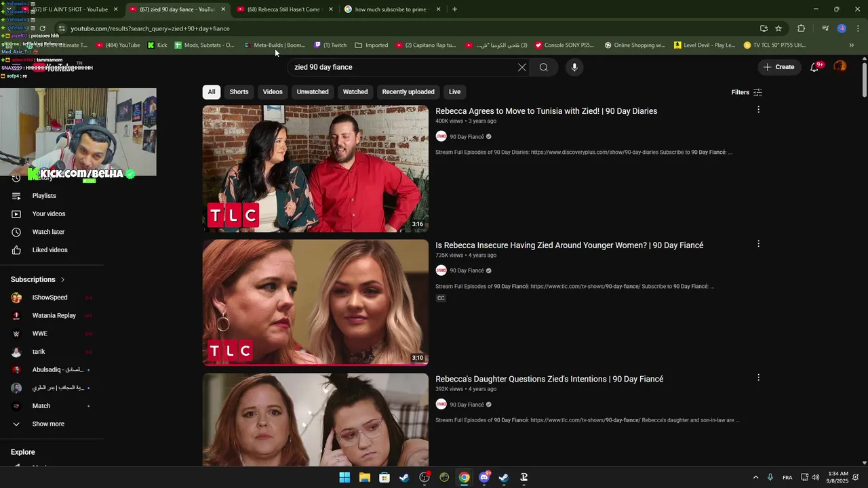Bookmark this page with the star icon
This screenshot has width=868, height=488.
click(x=778, y=28)
